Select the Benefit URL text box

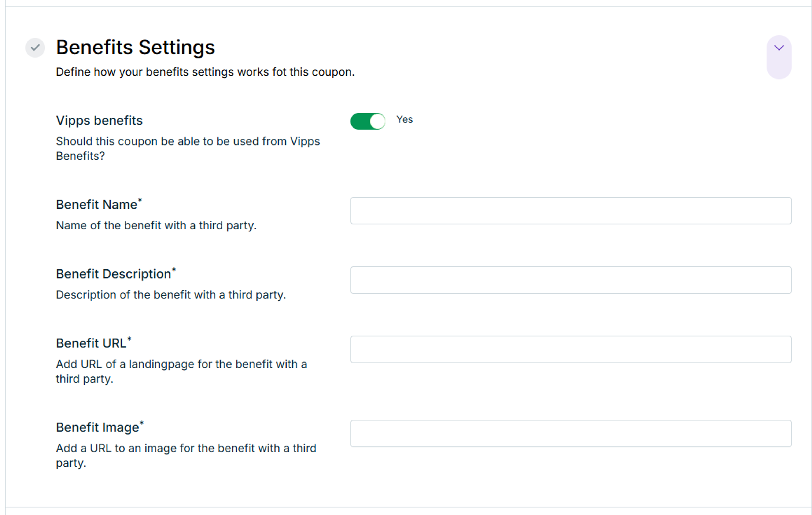pyautogui.click(x=571, y=349)
